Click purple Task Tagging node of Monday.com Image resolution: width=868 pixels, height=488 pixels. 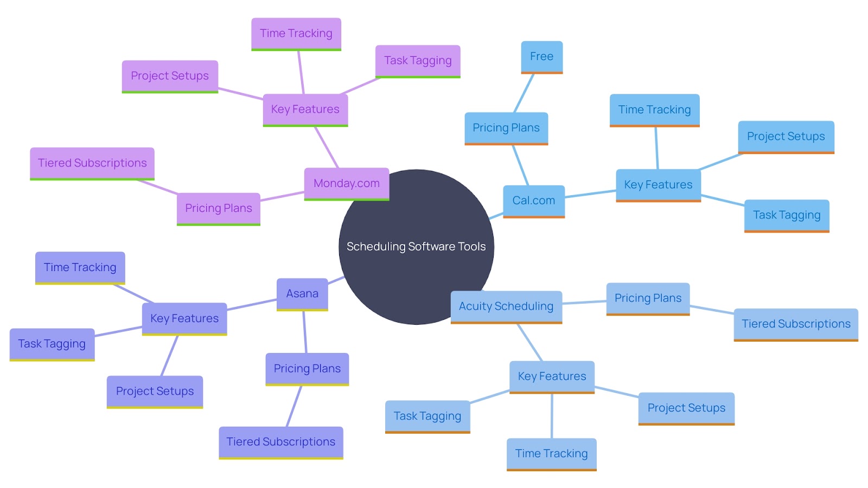coord(418,61)
